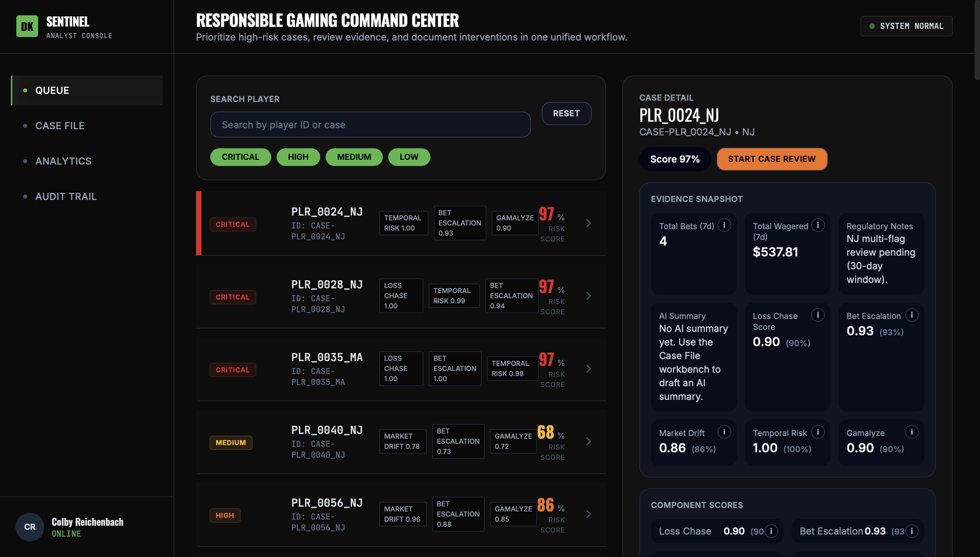Click the Total Wagered info icon
Image resolution: width=980 pixels, height=557 pixels.
pyautogui.click(x=818, y=225)
